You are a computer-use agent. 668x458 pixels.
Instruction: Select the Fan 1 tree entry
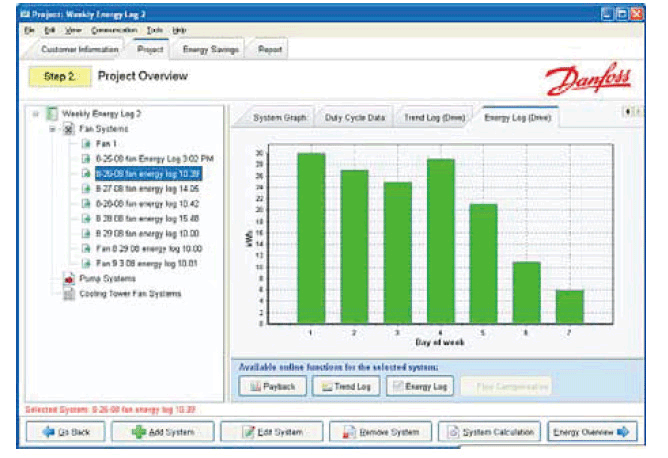click(108, 144)
